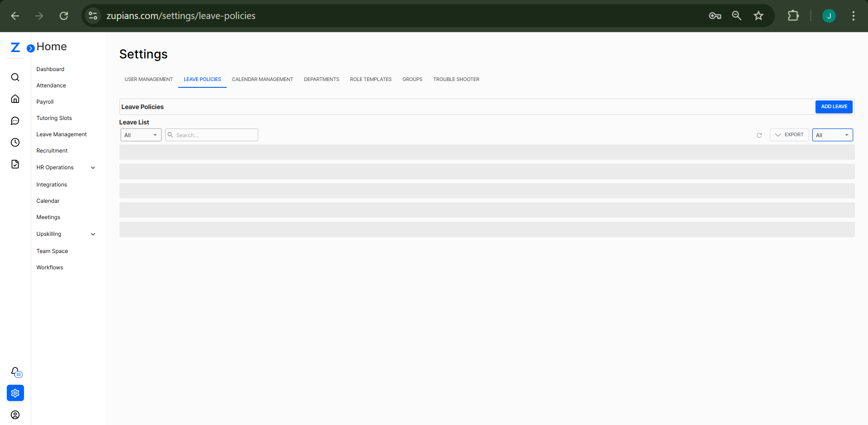This screenshot has width=868, height=425.
Task: Refresh the leave list with the reload icon
Action: pos(759,134)
